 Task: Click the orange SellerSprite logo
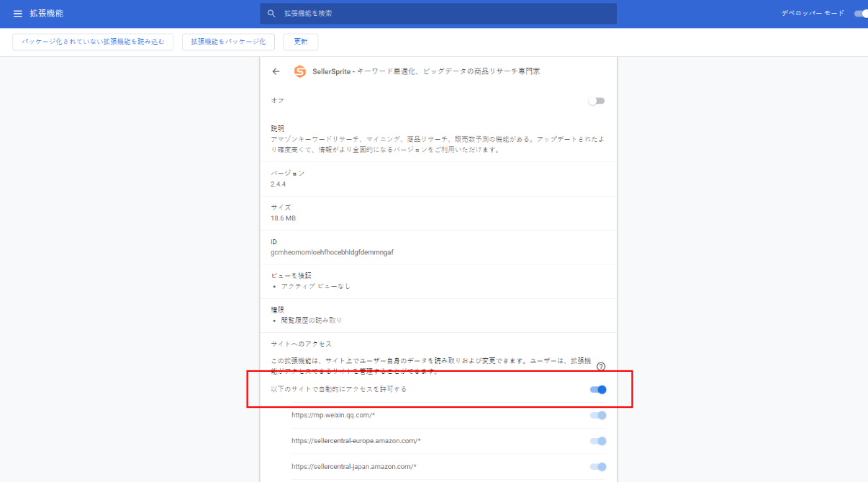299,71
